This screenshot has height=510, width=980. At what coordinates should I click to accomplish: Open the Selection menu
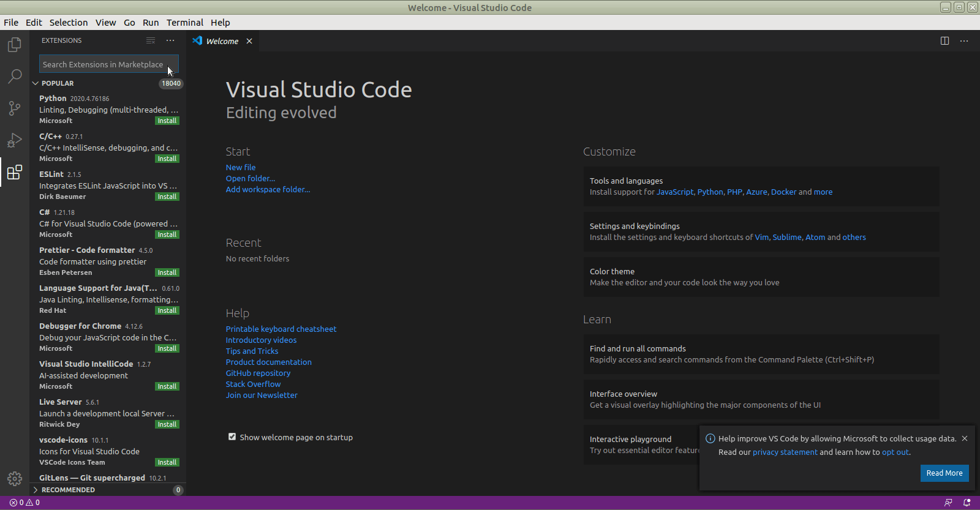[x=69, y=23]
